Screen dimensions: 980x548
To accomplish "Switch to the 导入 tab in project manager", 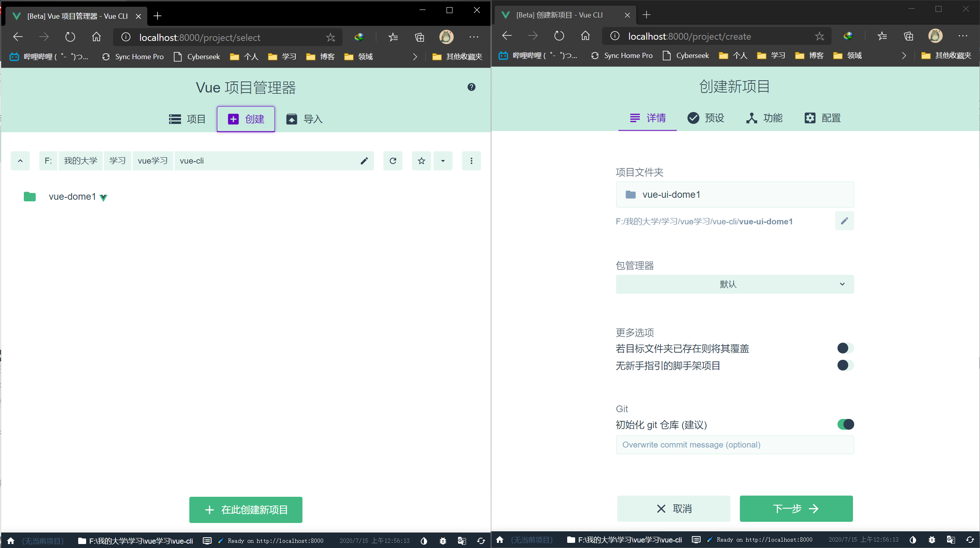I will (x=304, y=119).
